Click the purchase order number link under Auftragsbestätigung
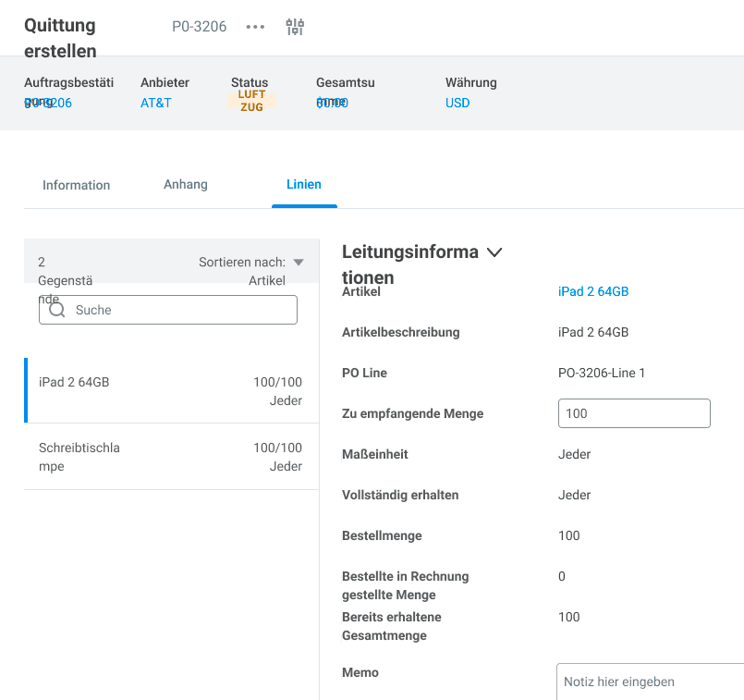This screenshot has height=700, width=744. click(x=48, y=103)
